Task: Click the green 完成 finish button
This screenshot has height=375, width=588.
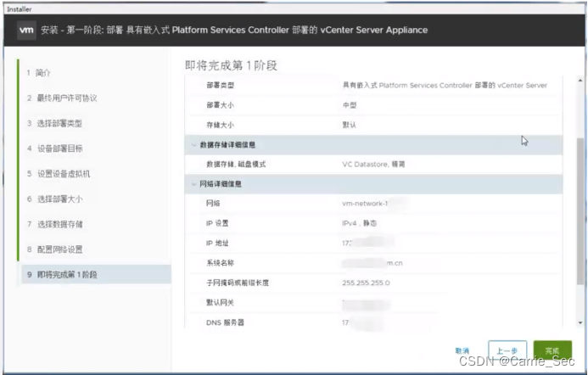Action: click(552, 350)
